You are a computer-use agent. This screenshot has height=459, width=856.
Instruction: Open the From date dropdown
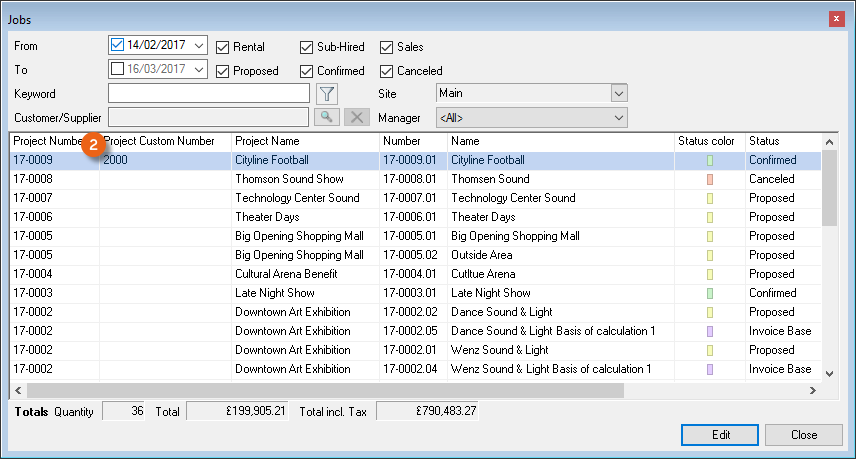198,45
